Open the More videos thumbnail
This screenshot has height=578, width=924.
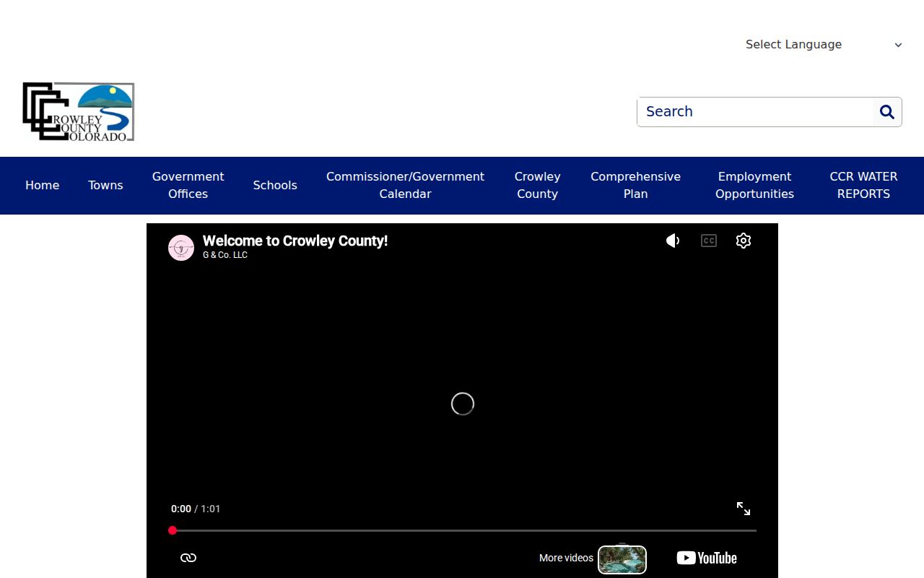(x=622, y=560)
